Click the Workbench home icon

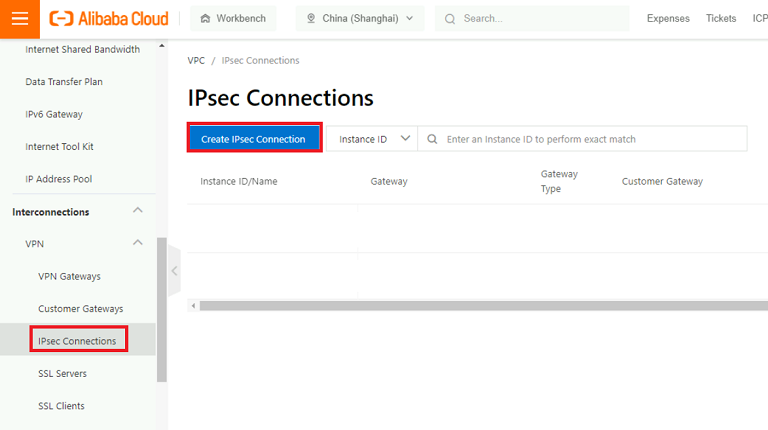[205, 18]
